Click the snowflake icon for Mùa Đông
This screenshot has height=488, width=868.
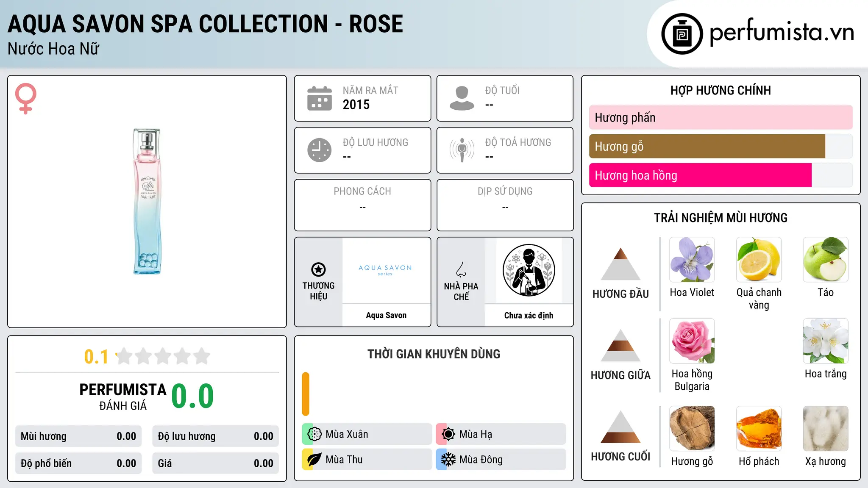click(448, 460)
